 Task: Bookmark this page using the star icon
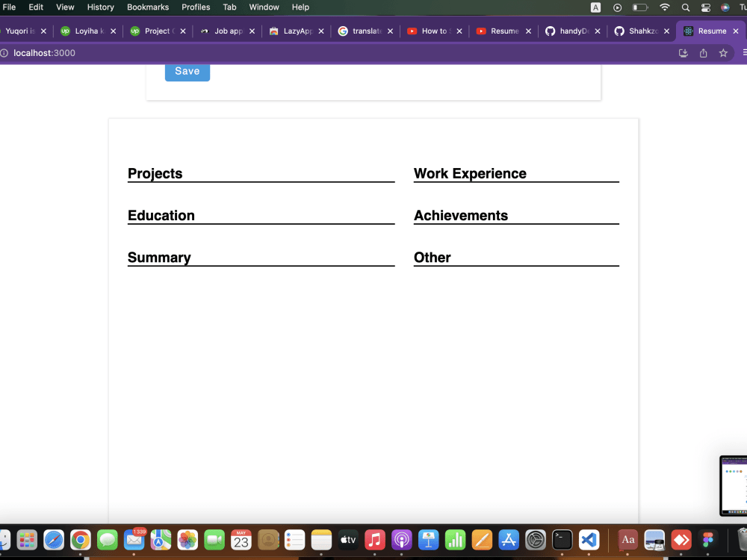point(722,53)
